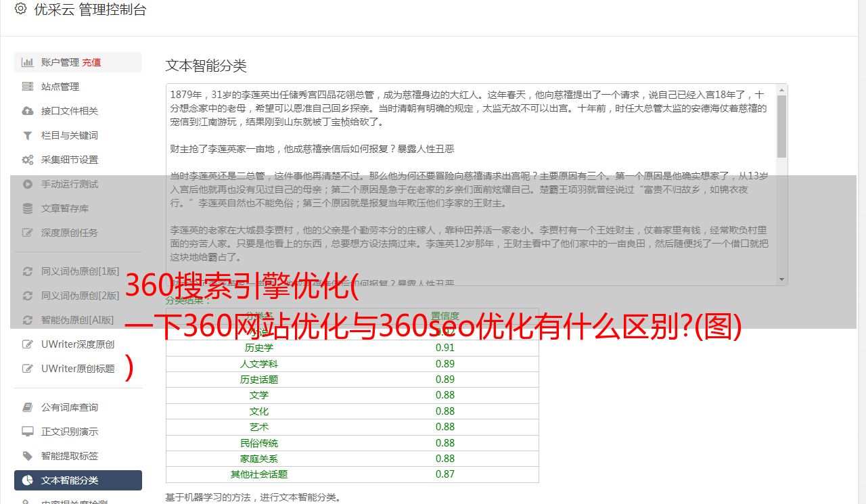Click the refresh icon for 智能伪原创[AI版]
Screen dimensions: 866x504
pos(28,320)
